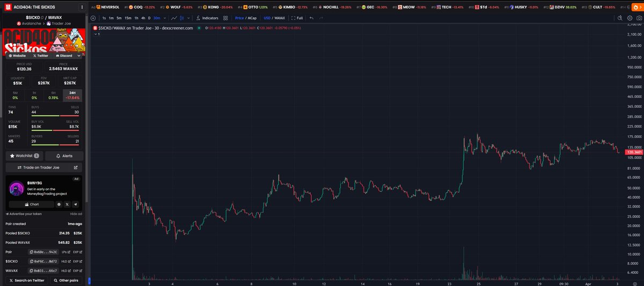644x286 pixels.
Task: Select the 1m timeframe
Action: tap(111, 18)
